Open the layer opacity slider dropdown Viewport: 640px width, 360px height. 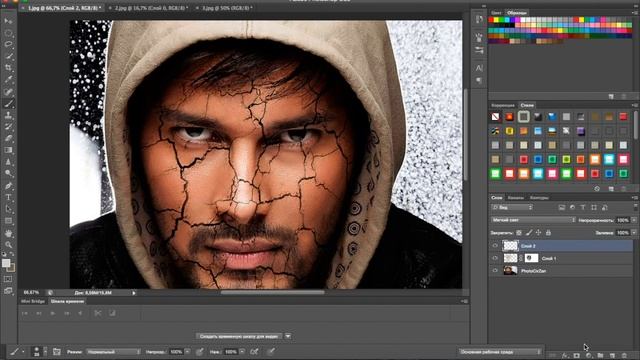[x=634, y=220]
